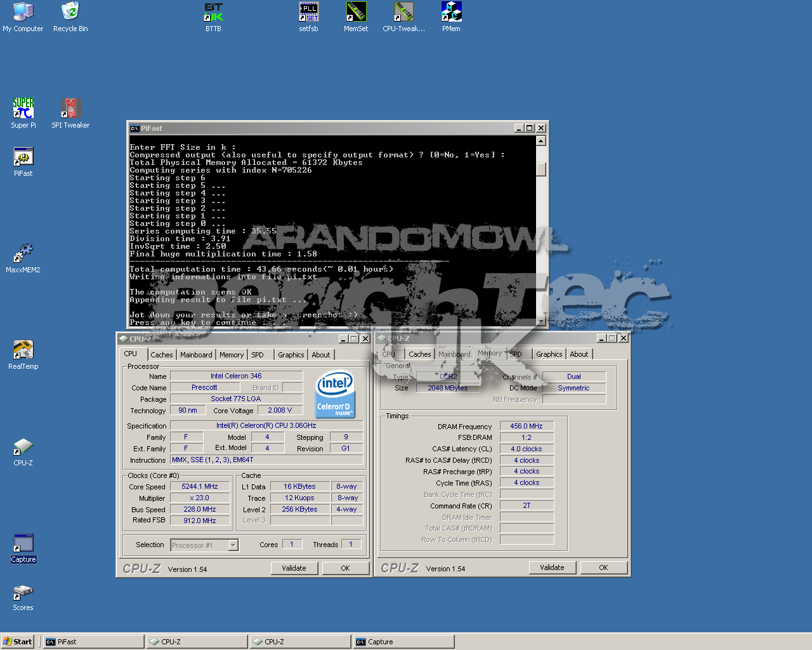
Task: Click the Intel Celeron D logo in CPU-Z
Action: point(335,394)
